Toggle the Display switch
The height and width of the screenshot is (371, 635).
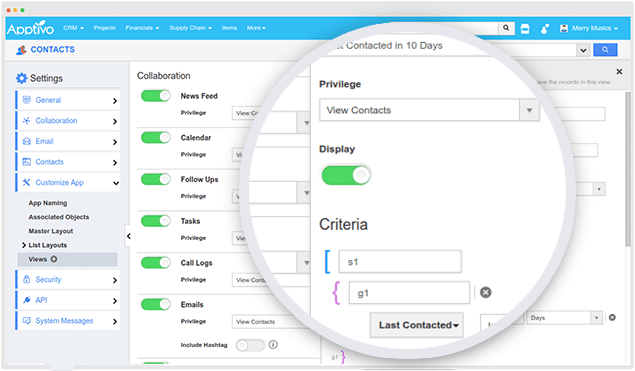(346, 175)
